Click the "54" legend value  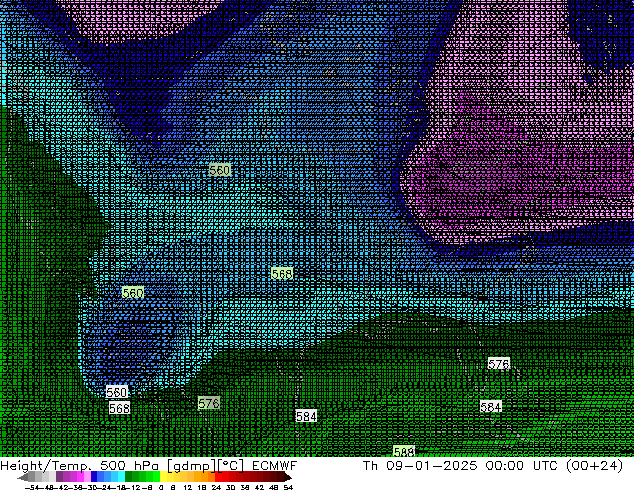point(288,487)
